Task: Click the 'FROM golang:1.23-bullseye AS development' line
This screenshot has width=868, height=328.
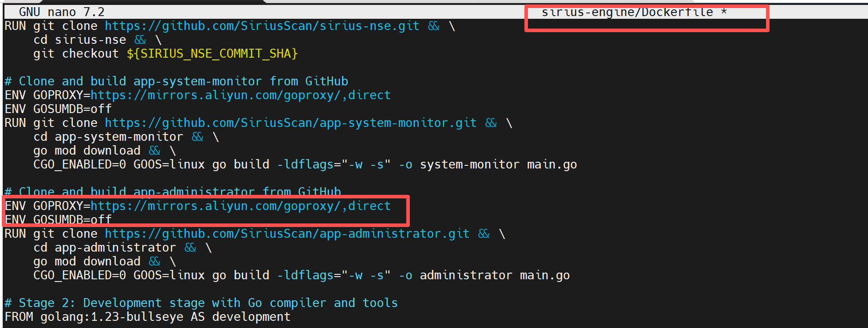Action: tap(148, 317)
